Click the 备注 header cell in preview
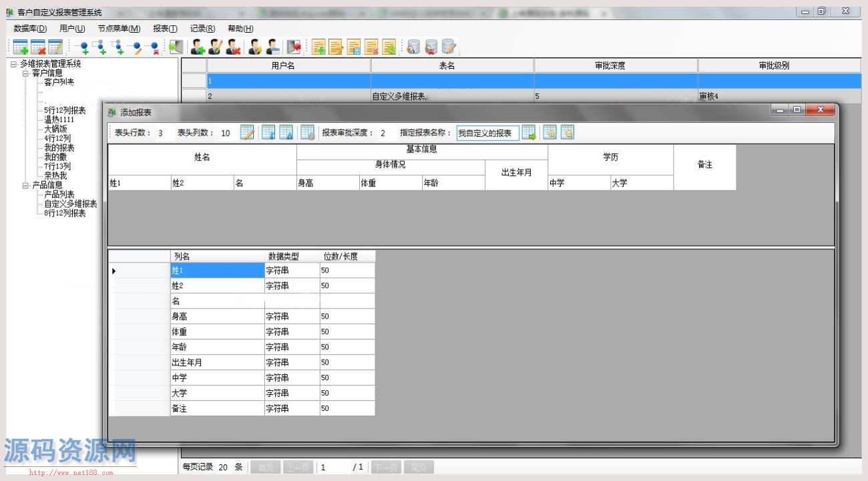This screenshot has width=868, height=481. [x=704, y=167]
